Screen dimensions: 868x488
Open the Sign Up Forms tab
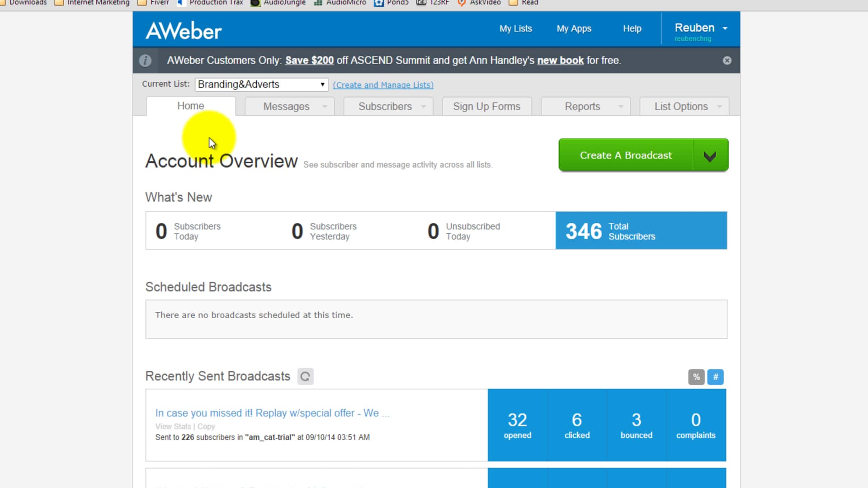487,107
